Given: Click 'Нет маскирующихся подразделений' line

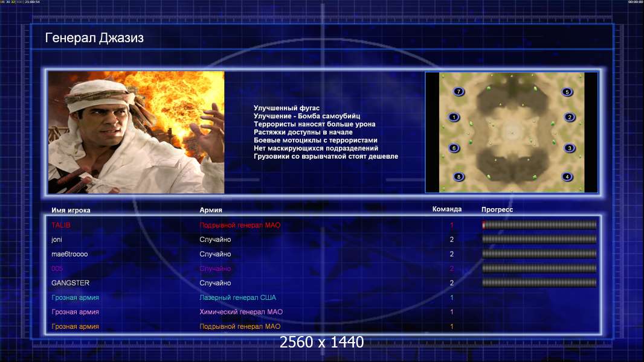Looking at the screenshot, I should pyautogui.click(x=316, y=148).
